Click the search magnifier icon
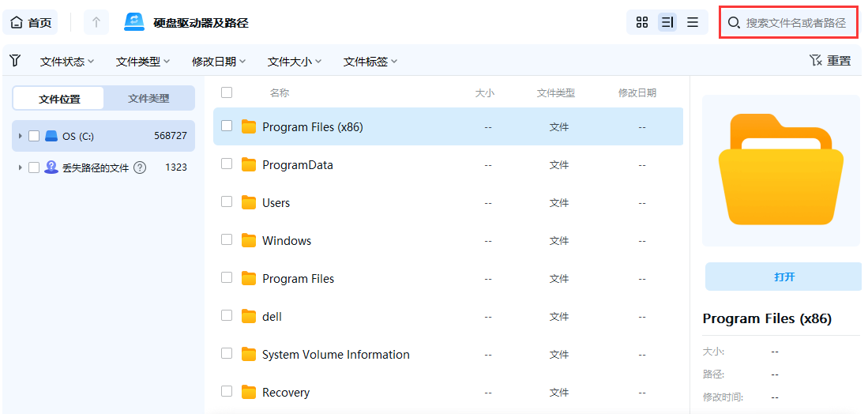Image resolution: width=868 pixels, height=414 pixels. point(734,23)
